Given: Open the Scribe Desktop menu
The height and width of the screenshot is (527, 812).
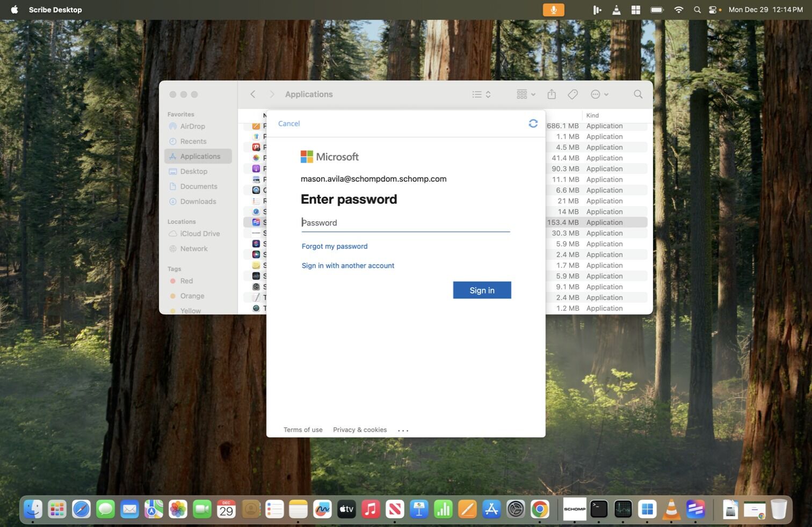Looking at the screenshot, I should tap(55, 10).
